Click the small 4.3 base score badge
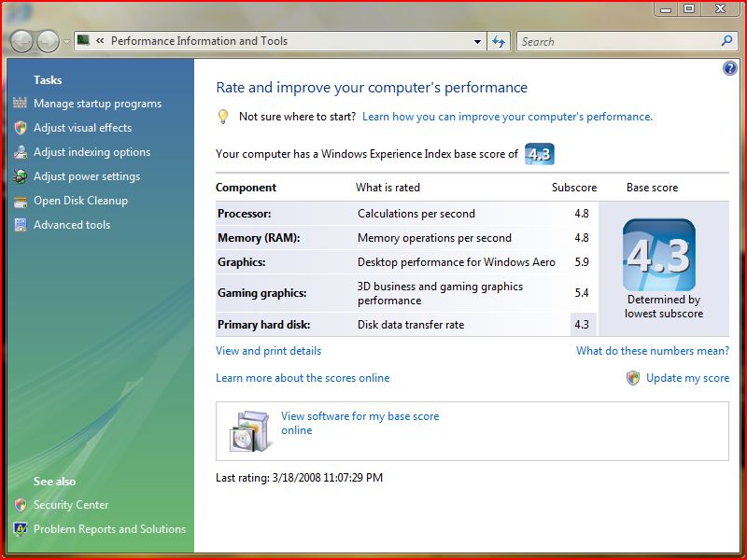The image size is (747, 560). point(540,154)
